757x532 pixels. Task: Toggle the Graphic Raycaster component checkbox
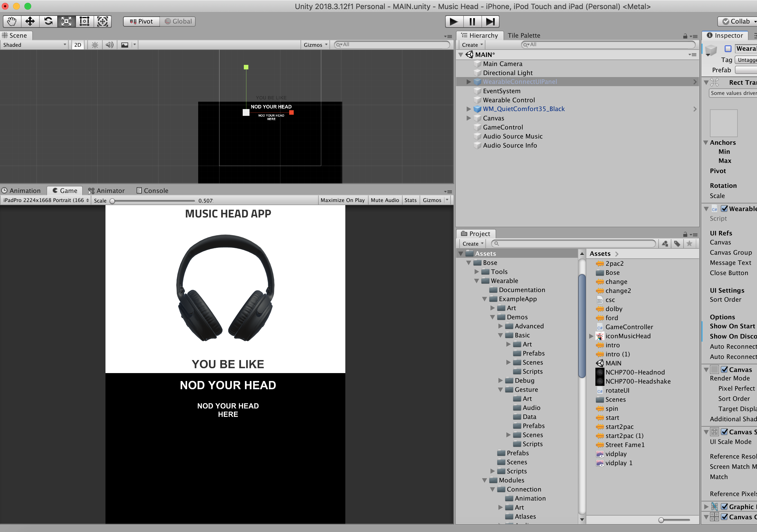click(724, 506)
